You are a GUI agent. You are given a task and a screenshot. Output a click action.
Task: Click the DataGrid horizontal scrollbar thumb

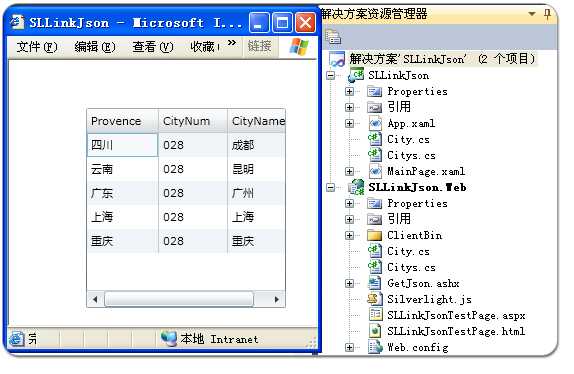(179, 299)
